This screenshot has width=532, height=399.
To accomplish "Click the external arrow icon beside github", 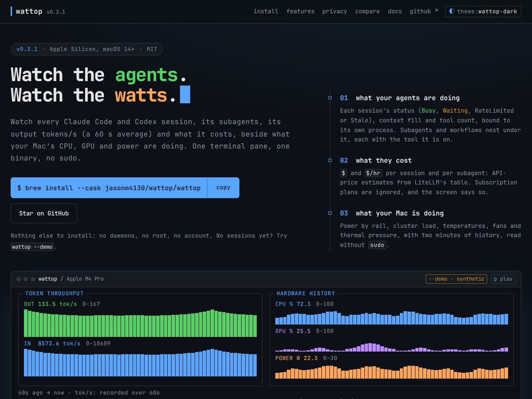I will pyautogui.click(x=436, y=11).
